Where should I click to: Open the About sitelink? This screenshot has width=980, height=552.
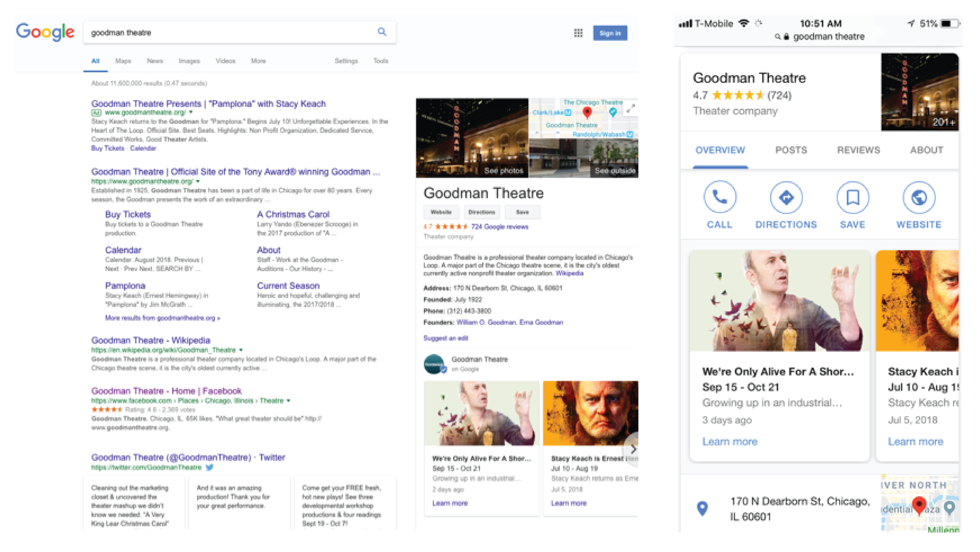pos(268,250)
